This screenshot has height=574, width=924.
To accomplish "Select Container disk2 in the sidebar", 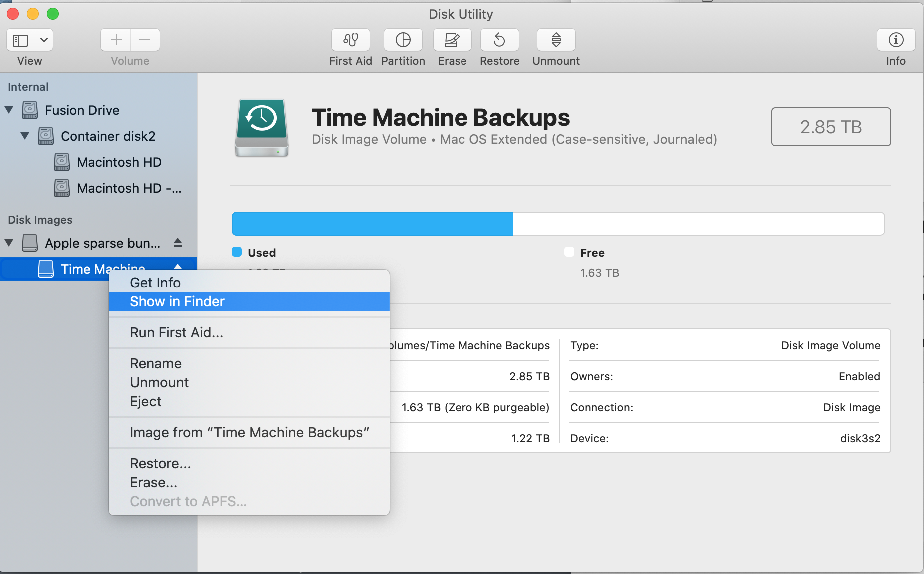I will click(x=108, y=136).
